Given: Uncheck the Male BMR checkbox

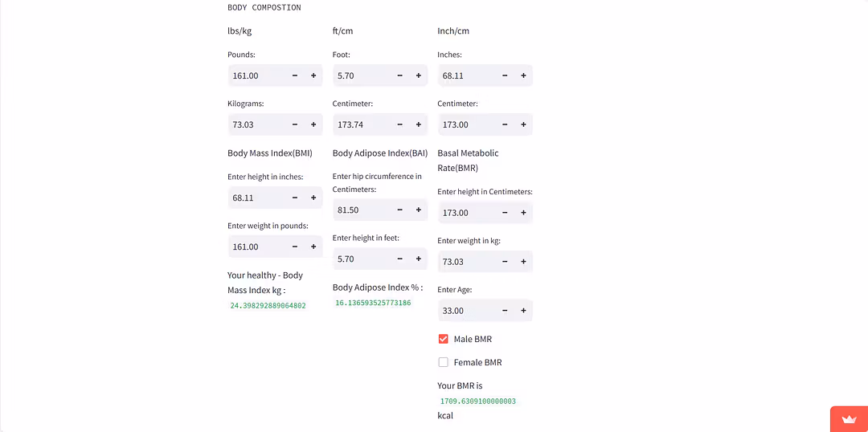Looking at the screenshot, I should [x=443, y=339].
